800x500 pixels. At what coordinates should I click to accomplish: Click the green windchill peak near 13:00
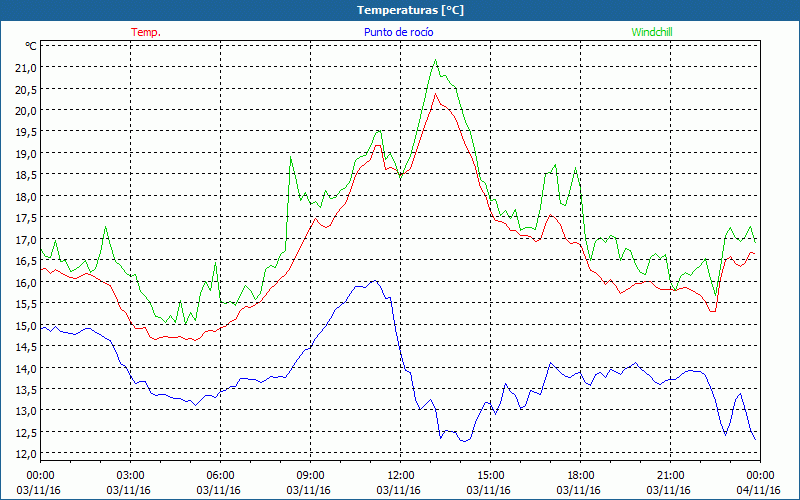[435, 60]
